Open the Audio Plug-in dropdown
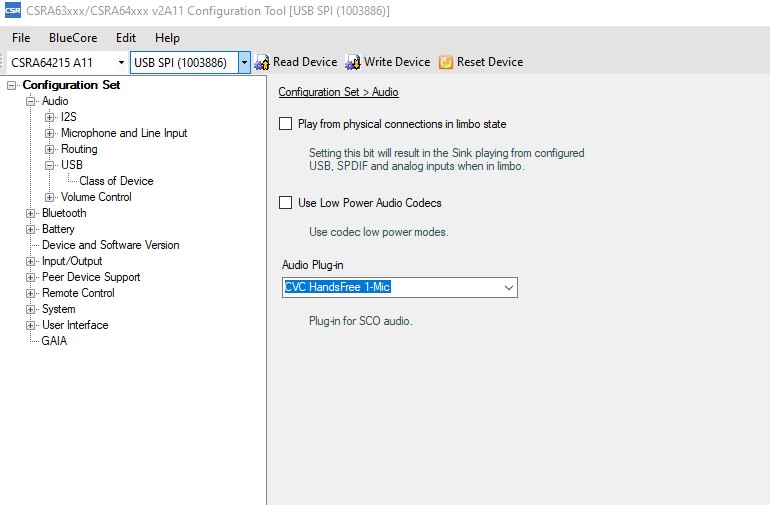 (509, 288)
